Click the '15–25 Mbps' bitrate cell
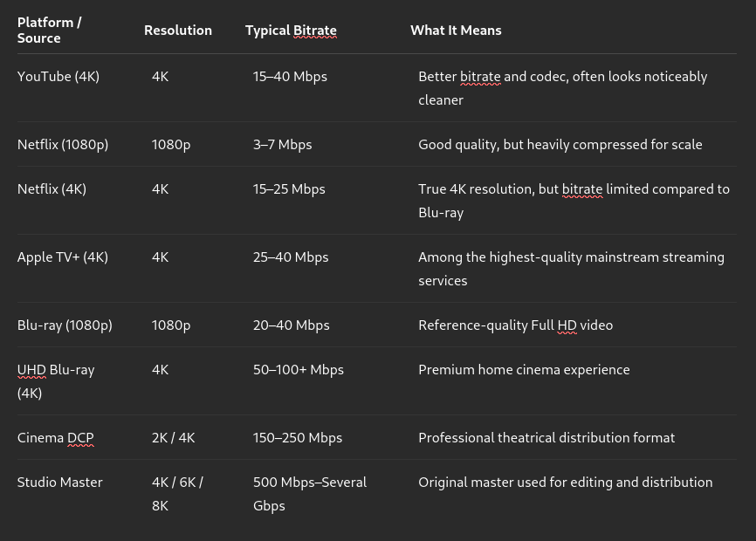This screenshot has height=541, width=756. (289, 188)
